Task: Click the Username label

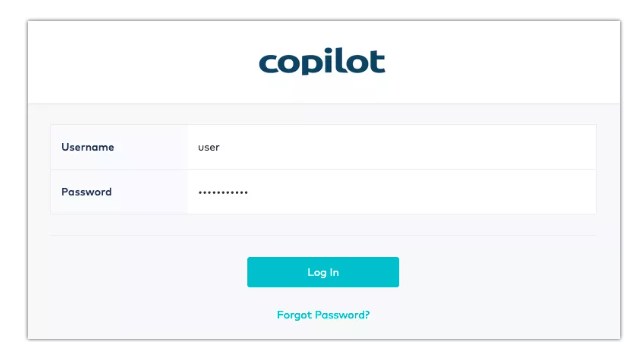Action: tap(87, 147)
